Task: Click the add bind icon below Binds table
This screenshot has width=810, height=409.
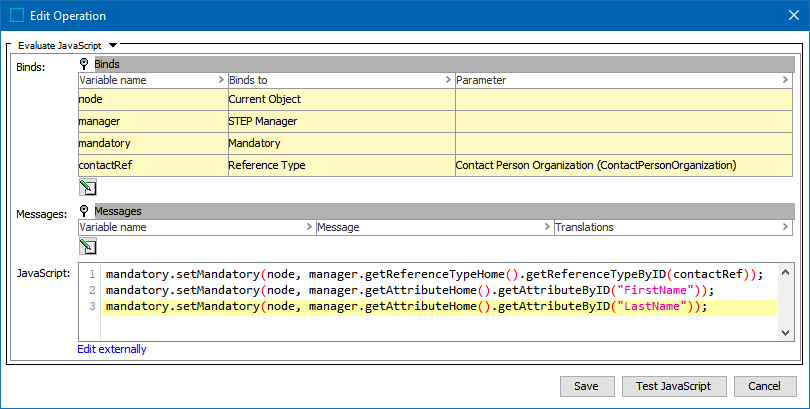Action: coord(87,186)
